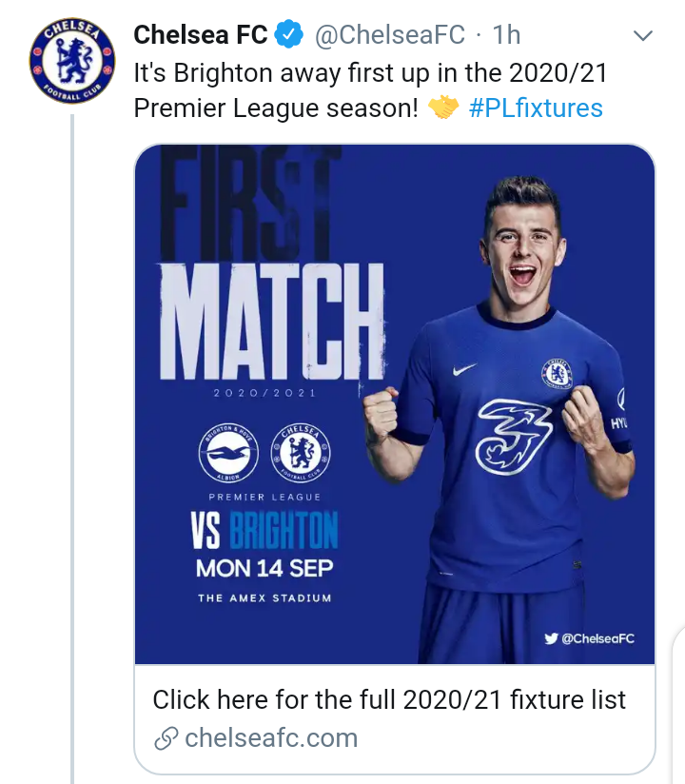The image size is (685, 784).
Task: Click the MON 14 SEP date text
Action: coord(264,569)
